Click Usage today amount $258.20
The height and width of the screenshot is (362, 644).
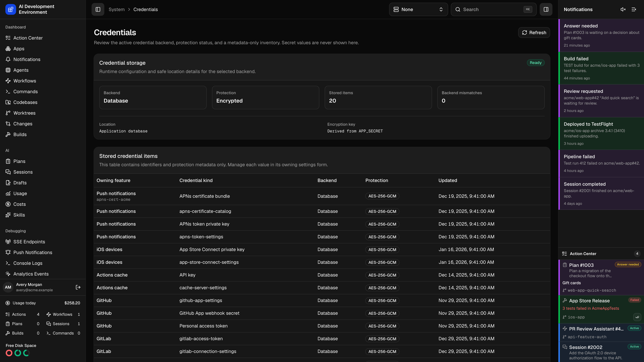point(72,303)
